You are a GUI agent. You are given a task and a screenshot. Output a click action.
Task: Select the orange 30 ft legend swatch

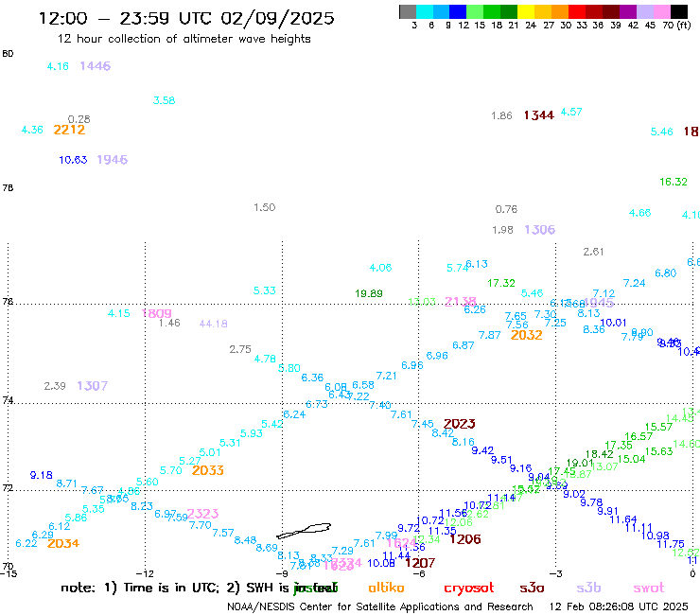(x=560, y=11)
